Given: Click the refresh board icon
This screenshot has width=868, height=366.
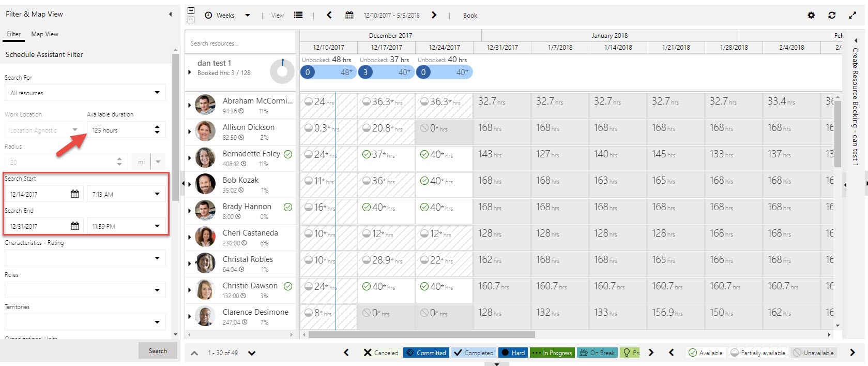Looking at the screenshot, I should click(832, 16).
